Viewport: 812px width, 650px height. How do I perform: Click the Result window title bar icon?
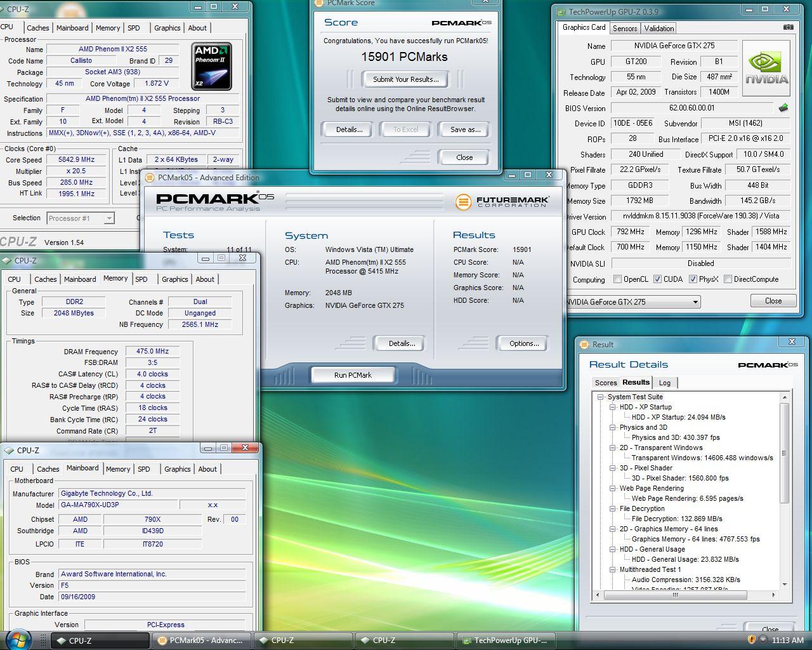585,344
